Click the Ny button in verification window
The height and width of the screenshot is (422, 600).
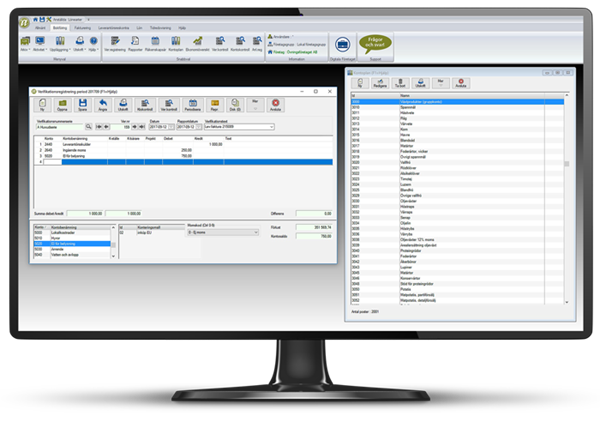pos(43,103)
